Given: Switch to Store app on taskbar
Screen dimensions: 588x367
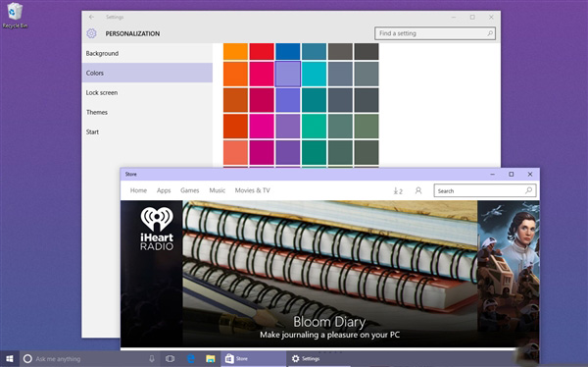Looking at the screenshot, I should pyautogui.click(x=253, y=359).
